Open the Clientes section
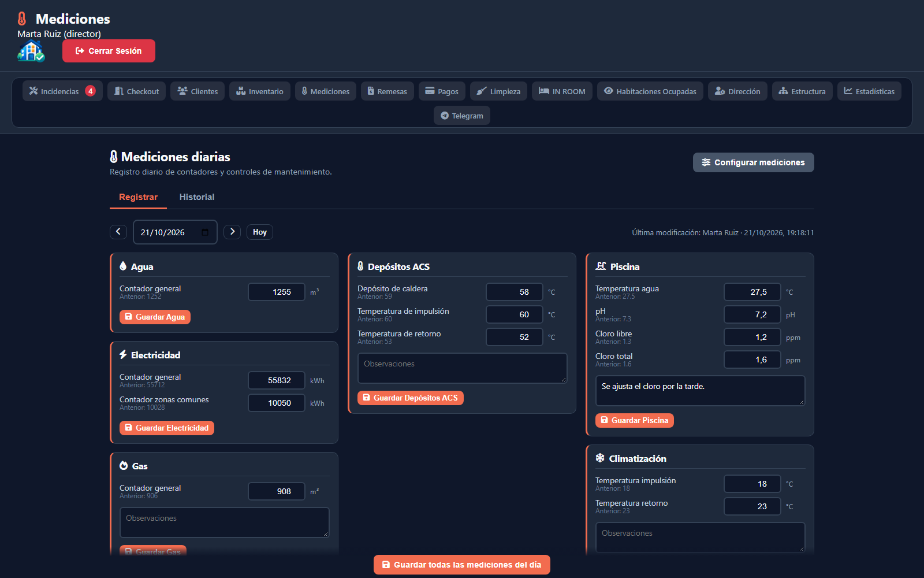Screen dimensions: 924x578 [x=198, y=91]
